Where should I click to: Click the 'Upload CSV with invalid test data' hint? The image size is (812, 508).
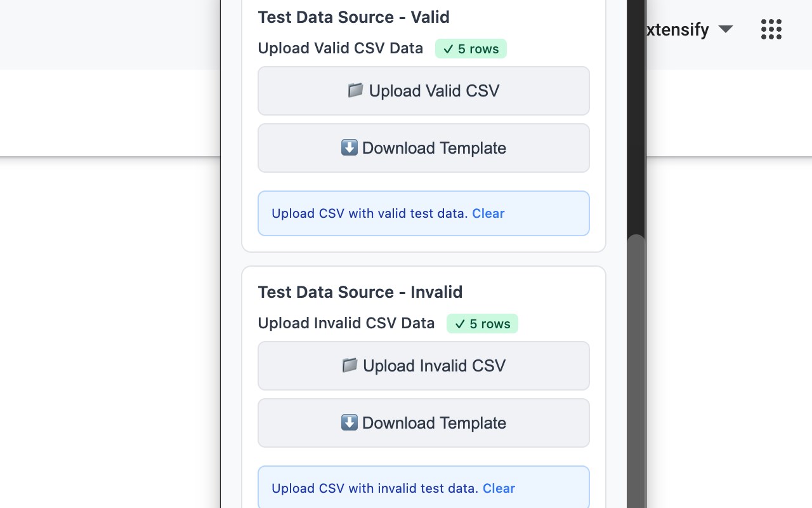pyautogui.click(x=374, y=488)
